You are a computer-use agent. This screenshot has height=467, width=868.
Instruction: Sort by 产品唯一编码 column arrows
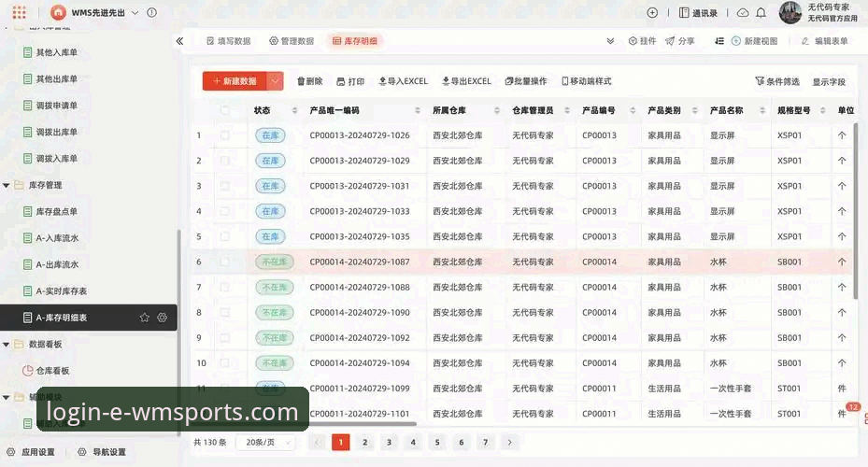coord(418,110)
